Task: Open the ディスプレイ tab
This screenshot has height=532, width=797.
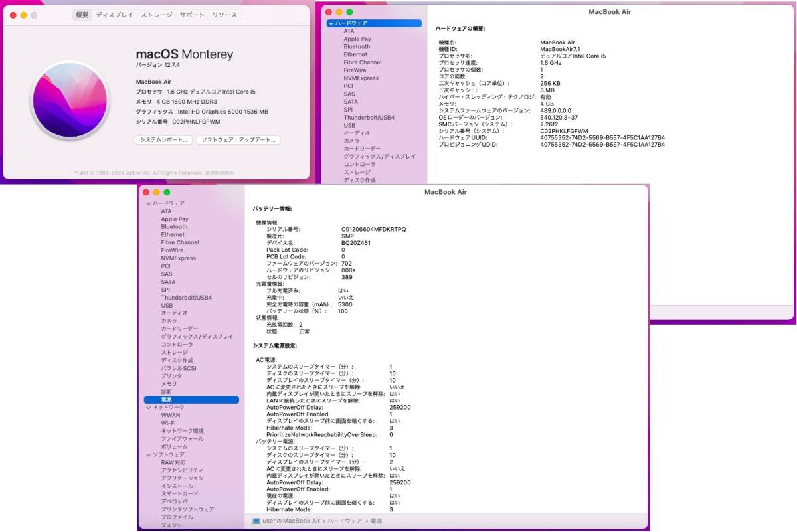Action: pyautogui.click(x=114, y=15)
